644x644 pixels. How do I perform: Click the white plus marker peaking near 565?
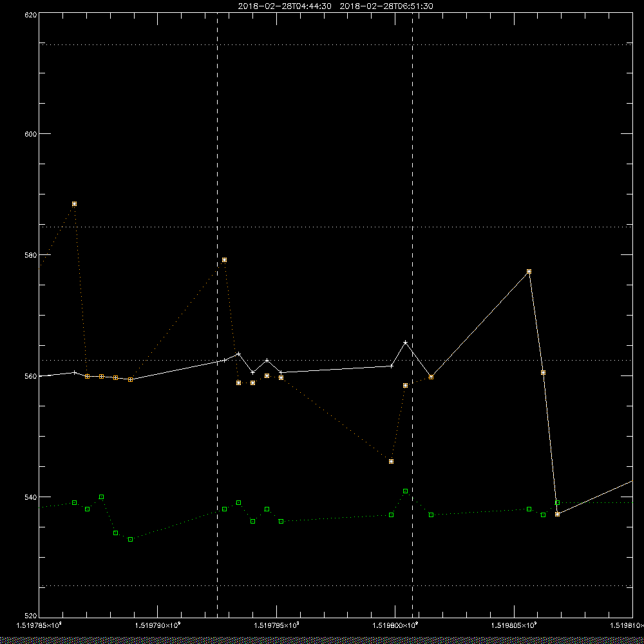(405, 342)
